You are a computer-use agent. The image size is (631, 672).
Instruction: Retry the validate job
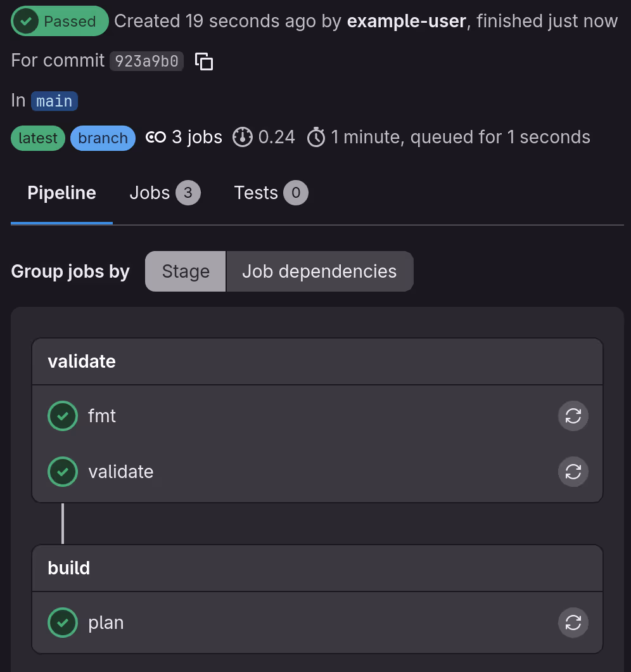[x=573, y=472]
